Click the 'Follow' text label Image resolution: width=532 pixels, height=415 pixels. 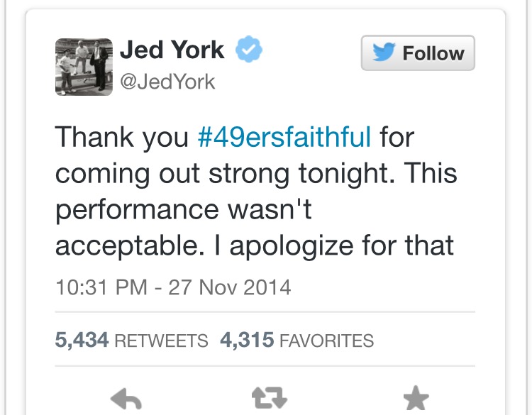click(x=433, y=53)
